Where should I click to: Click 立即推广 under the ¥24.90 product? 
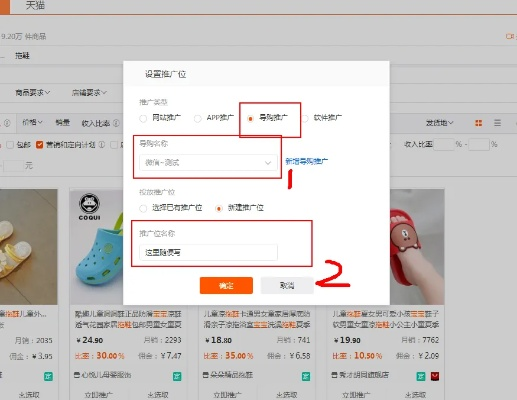[x=98, y=395]
